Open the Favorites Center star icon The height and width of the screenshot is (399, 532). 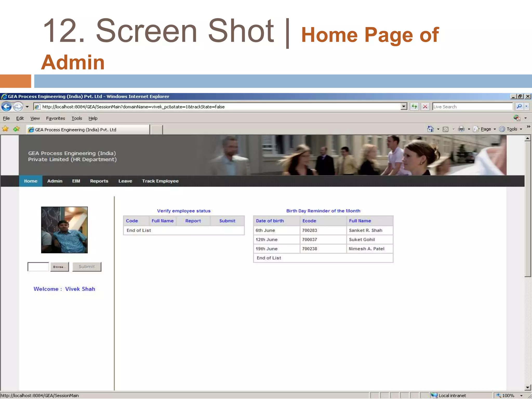(x=5, y=129)
